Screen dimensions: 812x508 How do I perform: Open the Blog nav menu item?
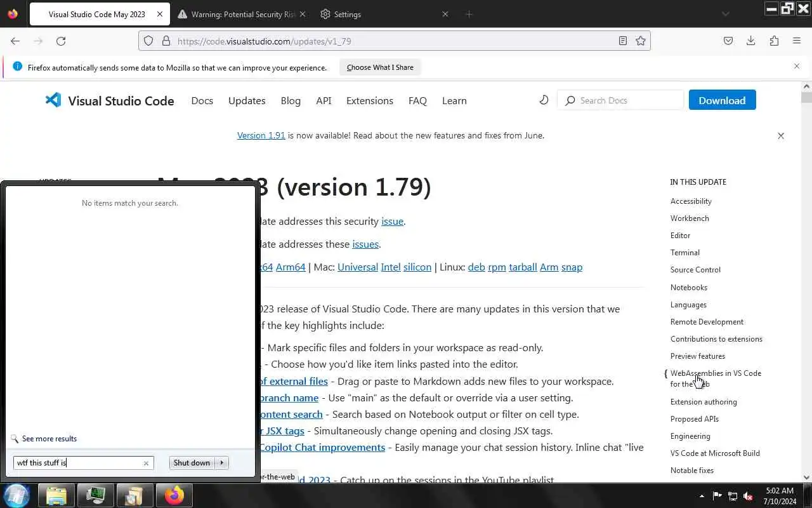click(x=291, y=100)
